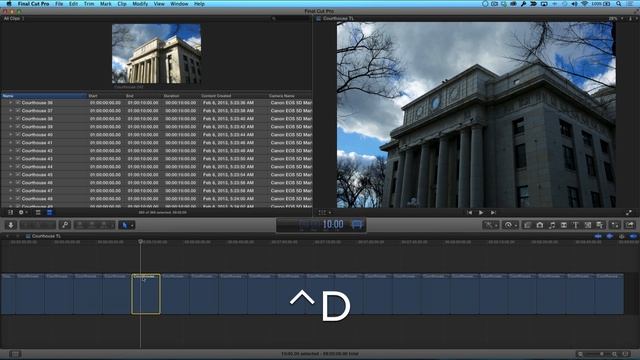640x360 pixels.
Task: Open viewer zoom percentage dropdown
Action: point(615,18)
